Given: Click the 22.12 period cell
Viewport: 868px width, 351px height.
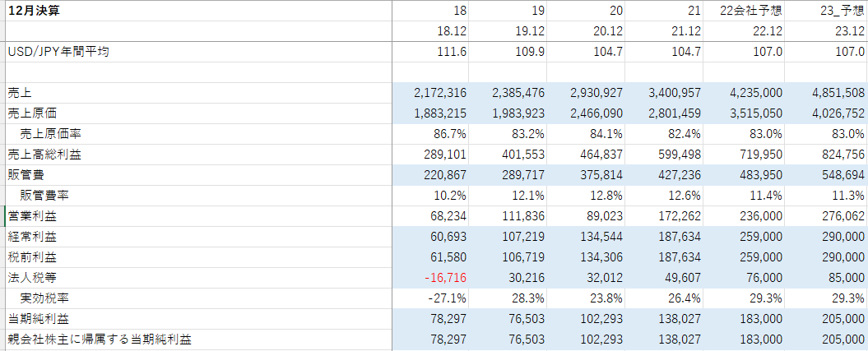Looking at the screenshot, I should point(743,31).
